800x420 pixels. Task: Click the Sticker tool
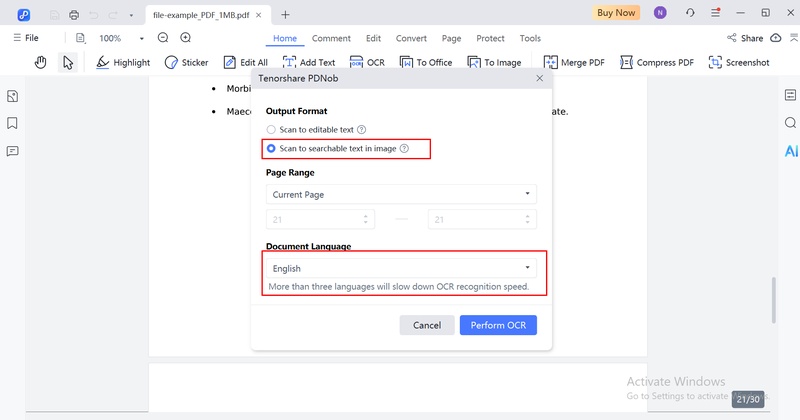click(186, 62)
